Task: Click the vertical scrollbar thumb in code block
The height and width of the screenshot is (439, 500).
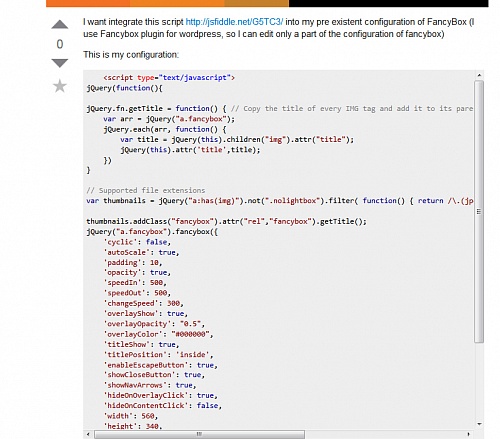Action: click(479, 211)
